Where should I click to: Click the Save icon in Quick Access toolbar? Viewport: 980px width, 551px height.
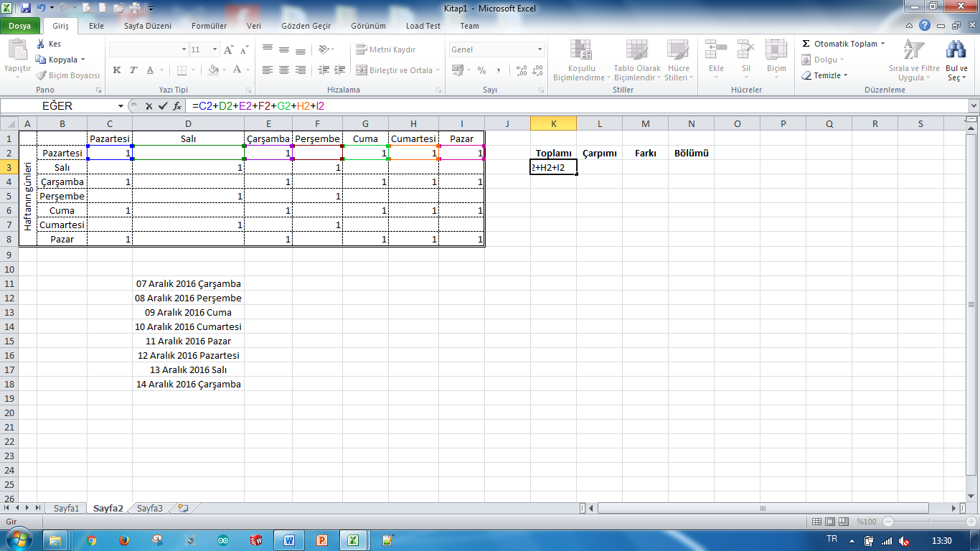(x=26, y=8)
